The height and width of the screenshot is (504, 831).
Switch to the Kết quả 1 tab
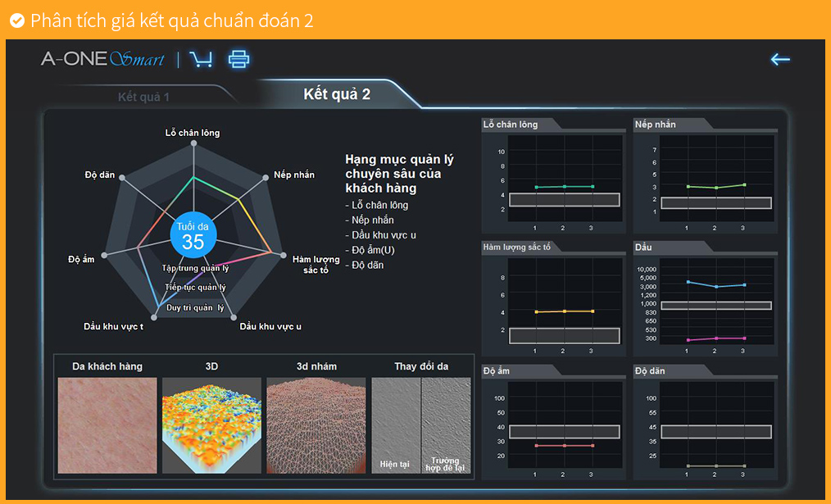click(x=143, y=97)
